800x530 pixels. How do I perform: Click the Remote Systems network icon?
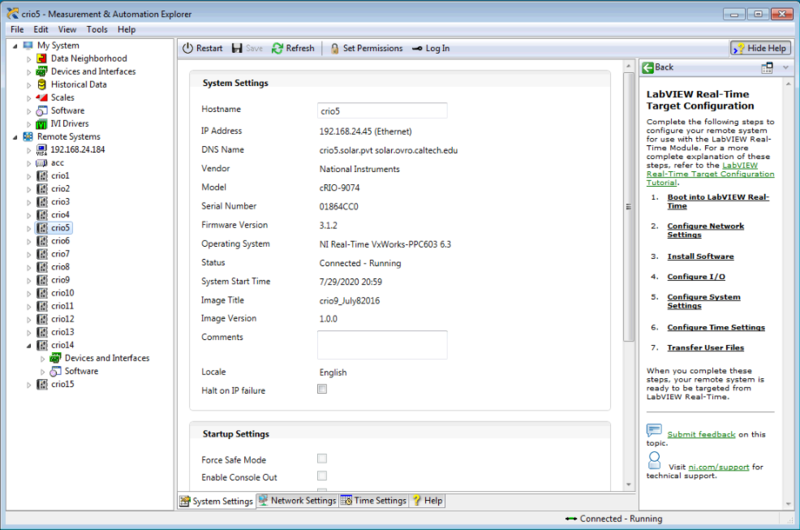pos(28,137)
